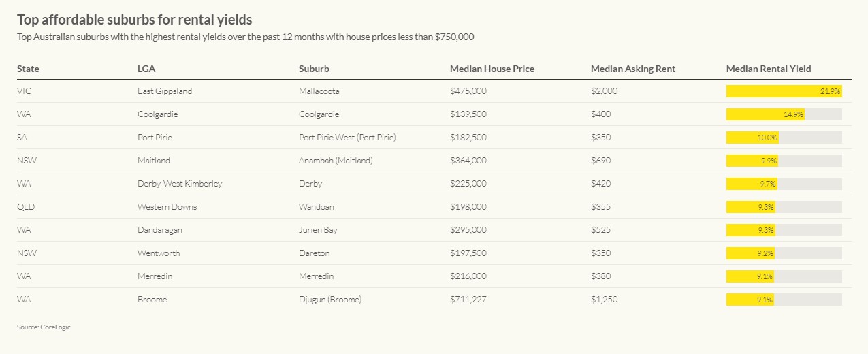The height and width of the screenshot is (354, 868).
Task: Click the Suburb column header
Action: [x=314, y=69]
